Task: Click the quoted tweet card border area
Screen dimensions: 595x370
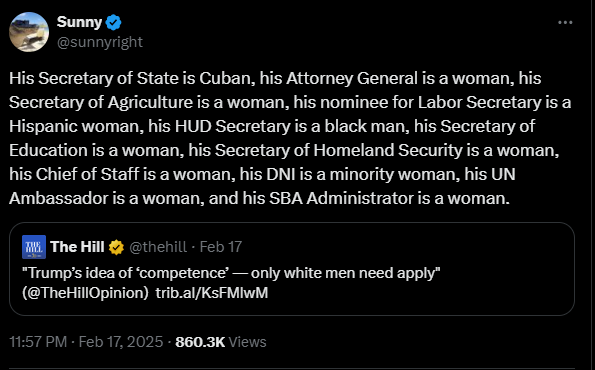Action: [x=292, y=269]
